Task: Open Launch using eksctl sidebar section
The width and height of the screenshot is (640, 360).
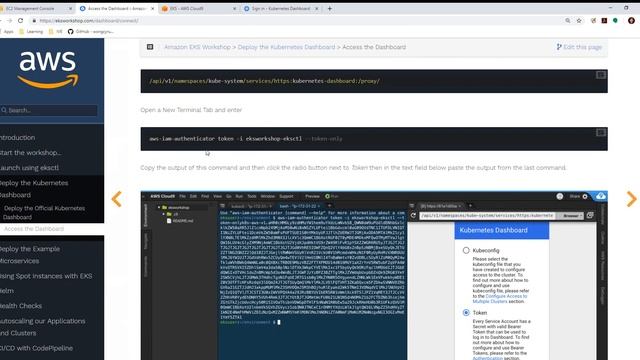Action: [29, 168]
